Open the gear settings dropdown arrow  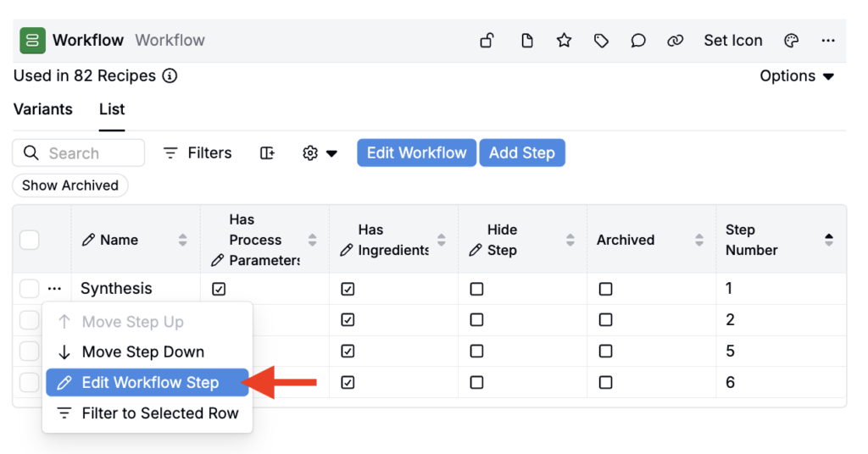pyautogui.click(x=331, y=153)
